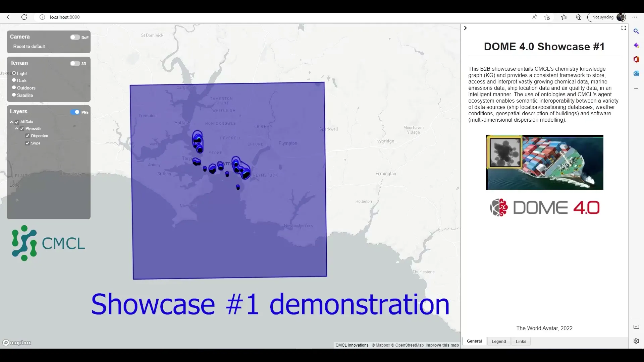The image size is (644, 362).
Task: Select the Light terrain option
Action: pyautogui.click(x=14, y=73)
